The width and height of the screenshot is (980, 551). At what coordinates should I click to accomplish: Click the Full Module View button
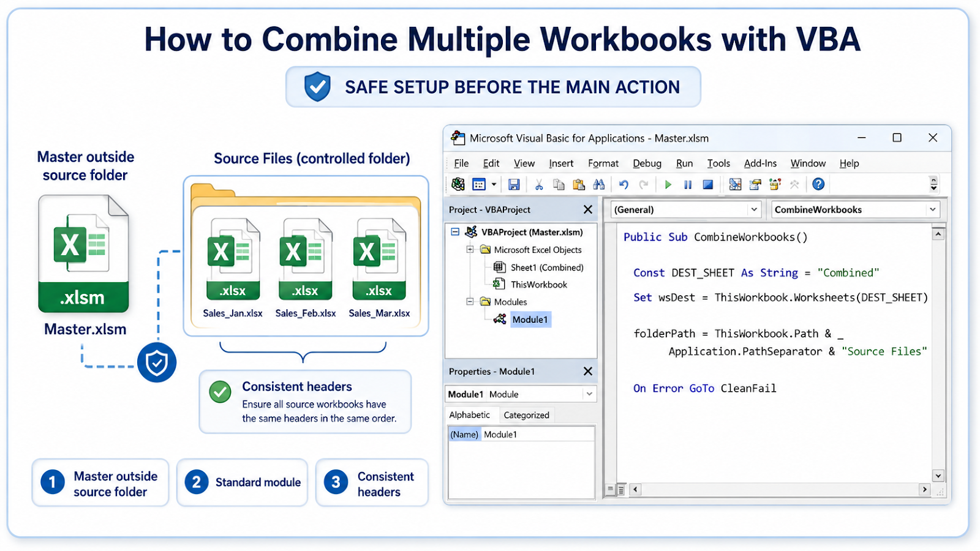tap(620, 490)
